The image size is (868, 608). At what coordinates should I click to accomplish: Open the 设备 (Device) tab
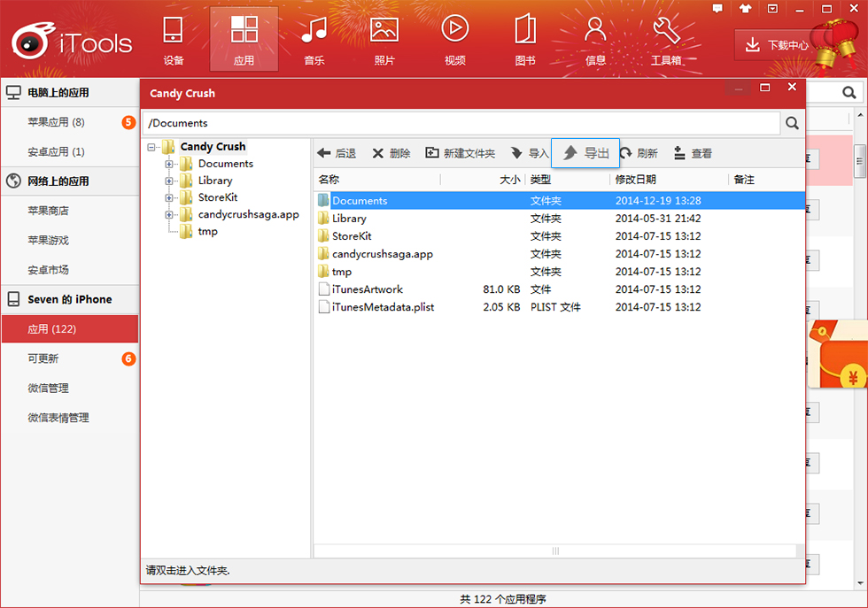(x=174, y=41)
